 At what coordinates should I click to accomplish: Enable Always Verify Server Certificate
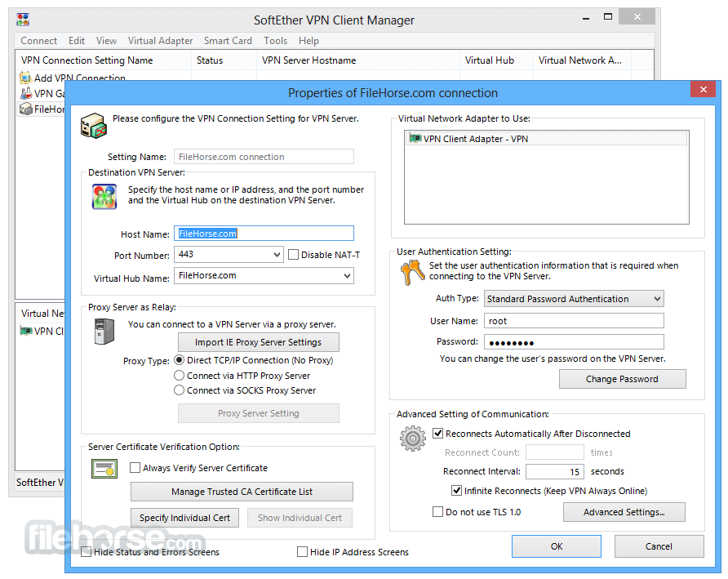pos(135,467)
